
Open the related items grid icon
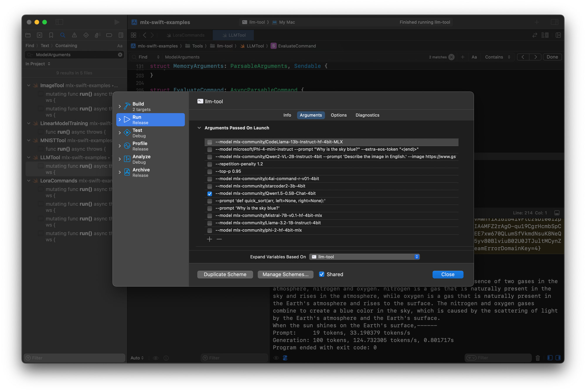click(134, 35)
